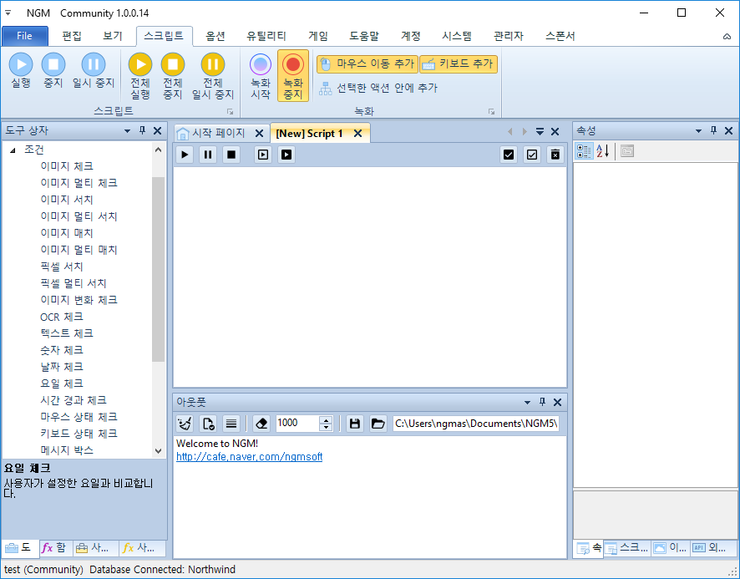
Task: Run all scripts with 전체 실행
Action: [140, 76]
